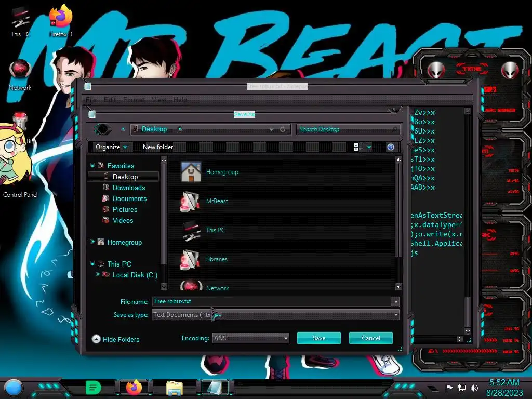Click the Desktop address bar path

coord(154,129)
